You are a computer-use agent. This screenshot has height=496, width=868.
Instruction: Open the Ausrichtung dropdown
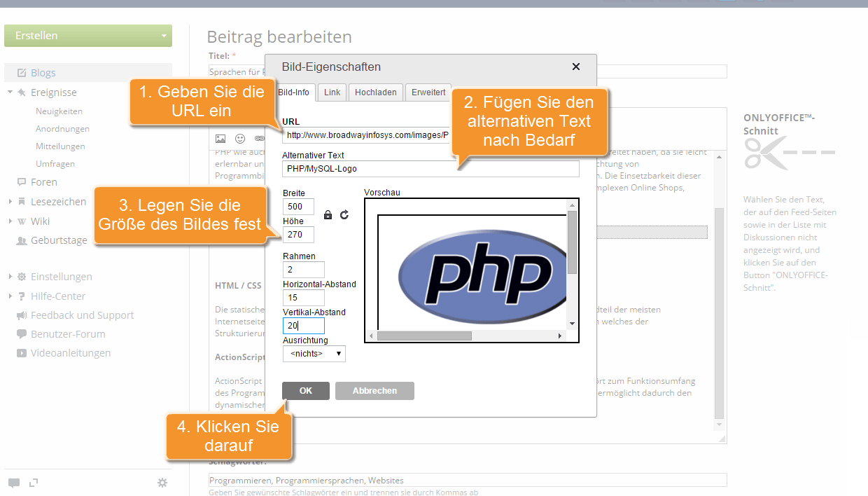click(x=314, y=354)
